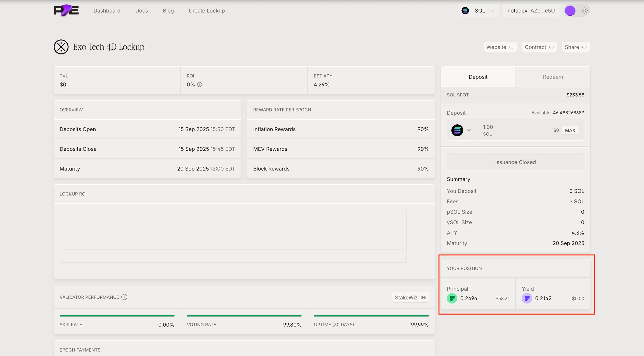Click the sun icon for light theme
Screen dimensions: 644x356
[584, 11]
